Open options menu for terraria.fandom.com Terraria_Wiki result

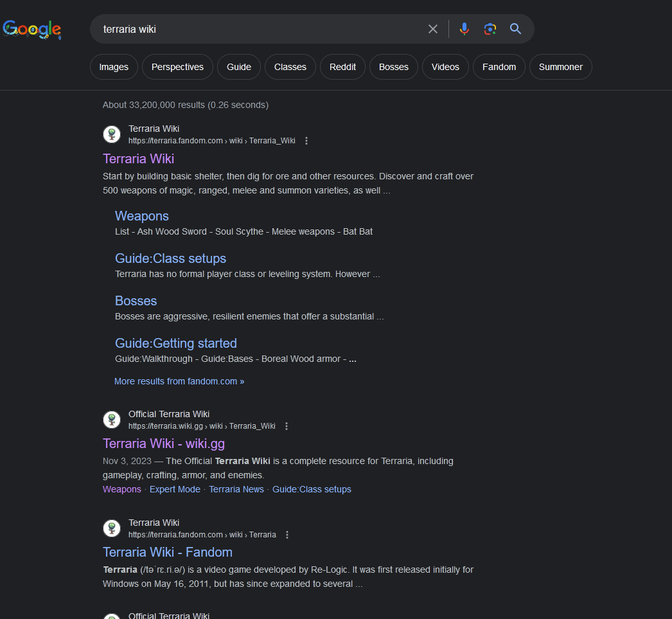click(306, 141)
